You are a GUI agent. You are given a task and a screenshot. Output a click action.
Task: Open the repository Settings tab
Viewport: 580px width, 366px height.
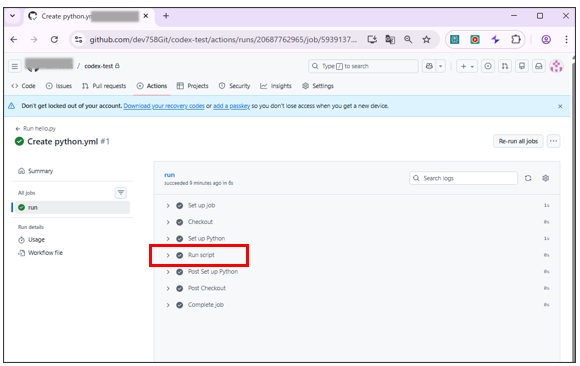pyautogui.click(x=318, y=86)
